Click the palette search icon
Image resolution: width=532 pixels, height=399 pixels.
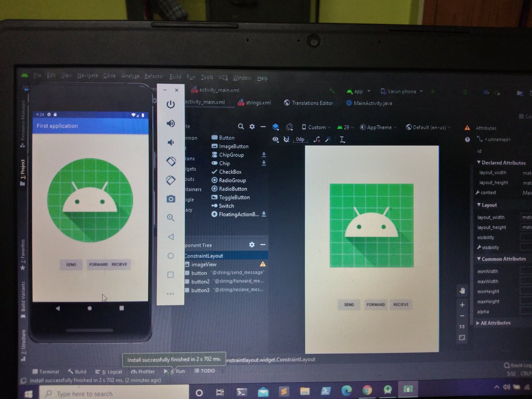pos(241,127)
